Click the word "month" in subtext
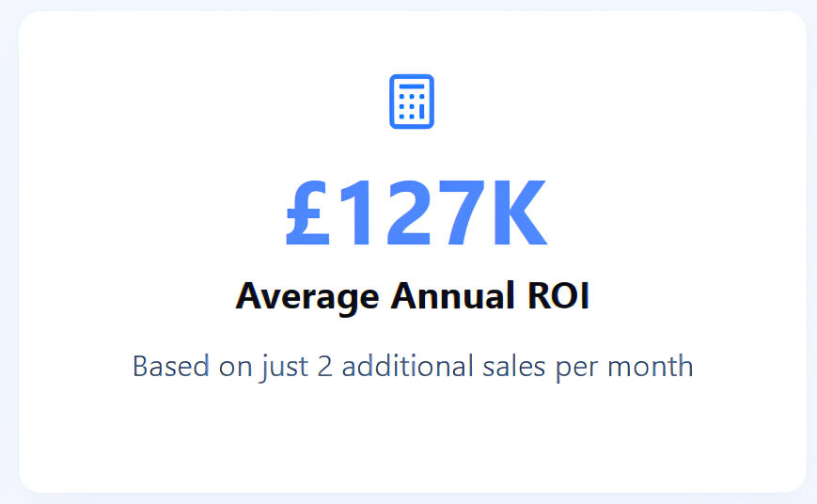The image size is (817, 504). (651, 366)
